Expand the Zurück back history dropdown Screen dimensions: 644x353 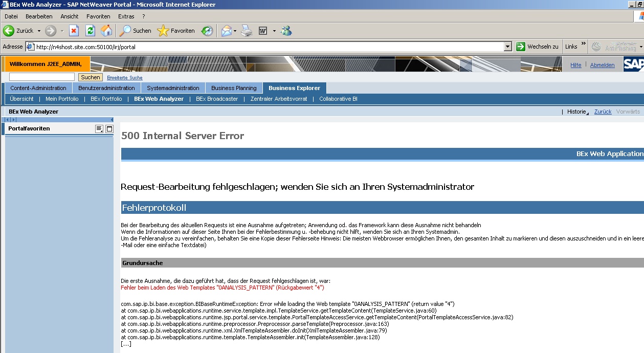(39, 31)
